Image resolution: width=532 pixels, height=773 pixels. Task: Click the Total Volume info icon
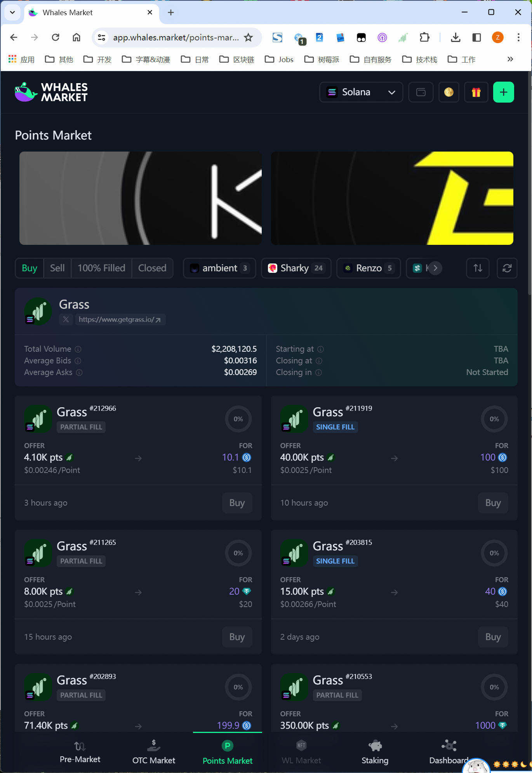[78, 349]
